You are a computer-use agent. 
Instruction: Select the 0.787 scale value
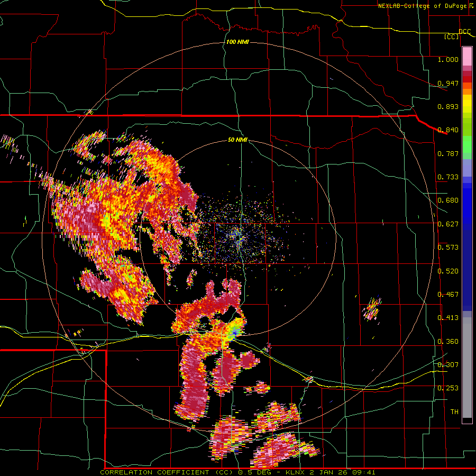[448, 153]
